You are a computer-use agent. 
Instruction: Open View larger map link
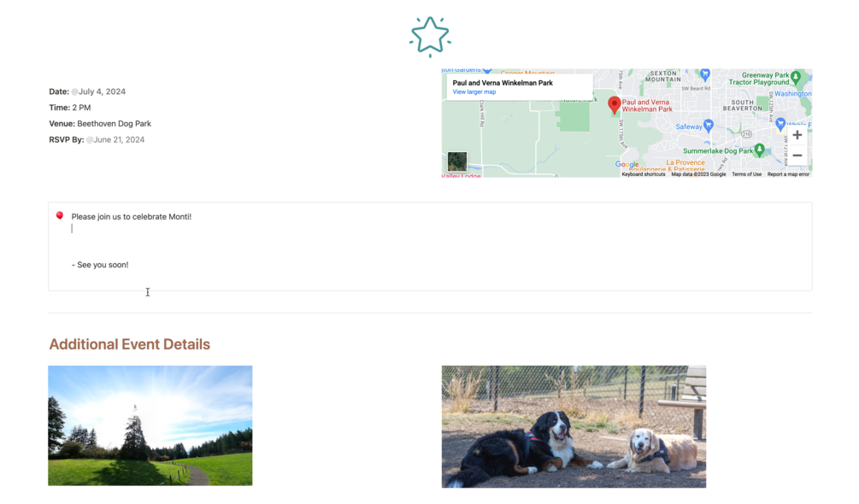tap(474, 92)
